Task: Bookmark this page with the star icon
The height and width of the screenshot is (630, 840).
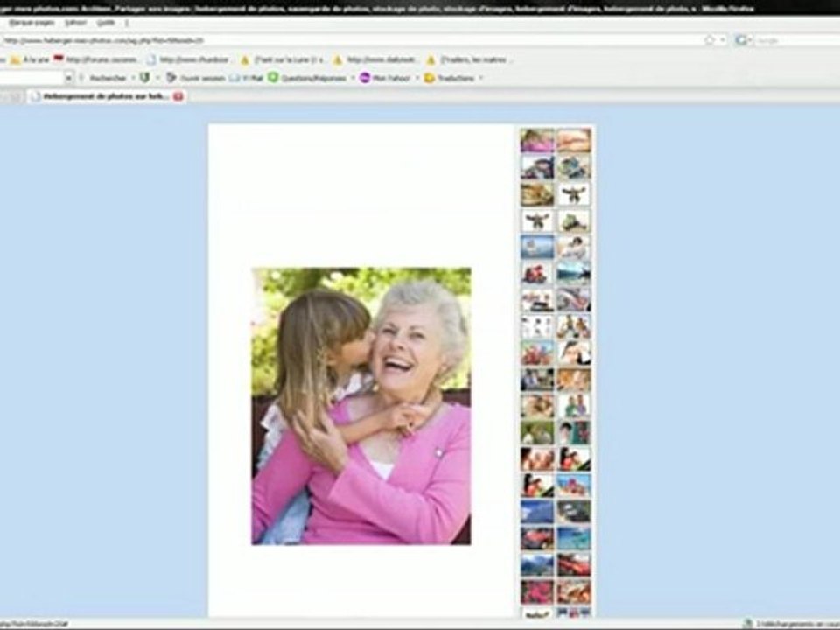Action: (x=710, y=40)
